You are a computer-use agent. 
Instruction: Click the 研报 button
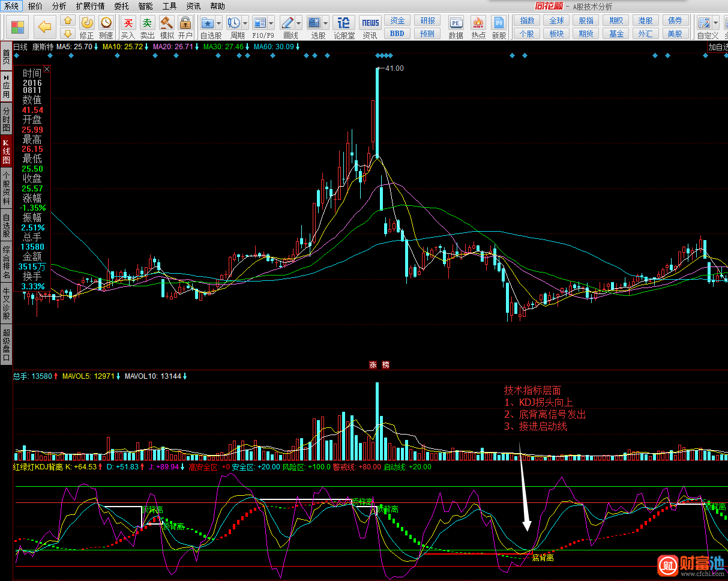pyautogui.click(x=427, y=20)
